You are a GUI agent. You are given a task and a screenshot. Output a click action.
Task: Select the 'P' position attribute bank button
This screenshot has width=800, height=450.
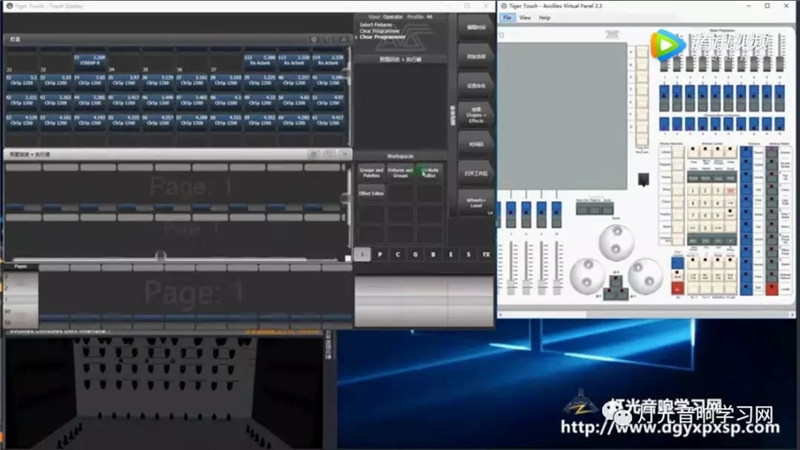[380, 254]
